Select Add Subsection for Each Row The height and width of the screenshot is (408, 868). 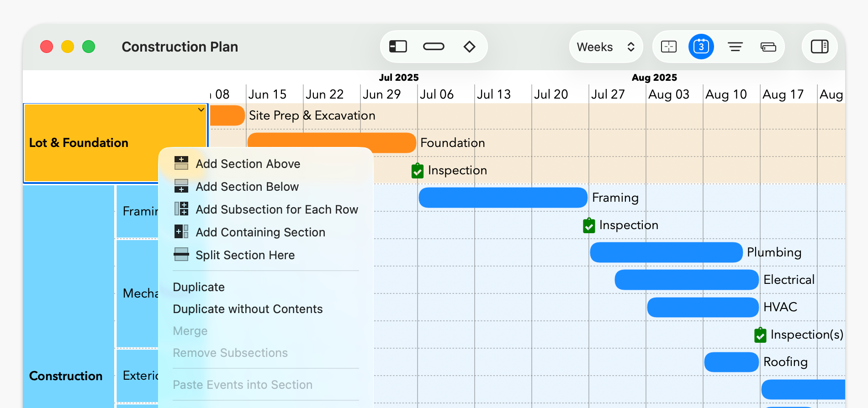pos(276,209)
